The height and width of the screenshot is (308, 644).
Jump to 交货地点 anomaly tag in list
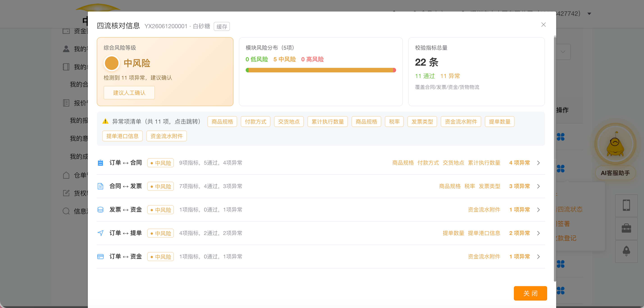pos(289,122)
